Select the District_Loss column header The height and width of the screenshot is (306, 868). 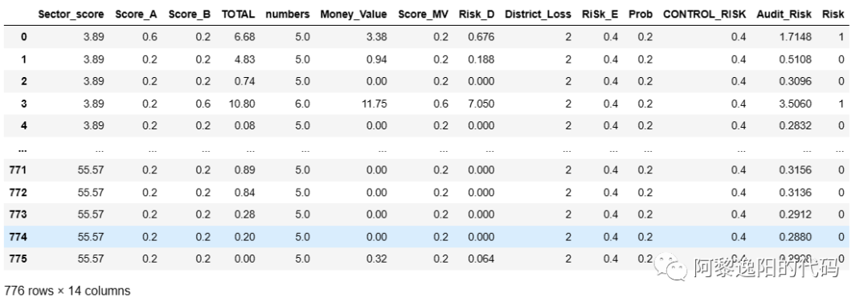click(538, 14)
